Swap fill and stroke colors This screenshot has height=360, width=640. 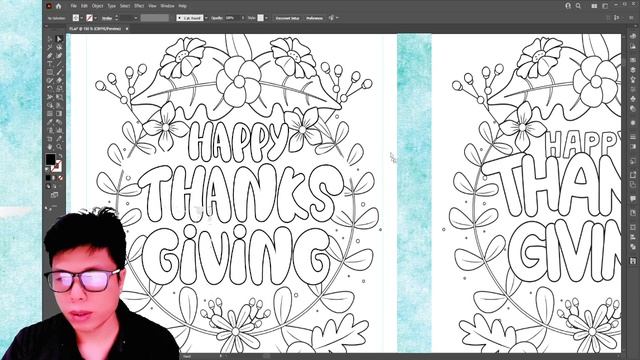pos(61,156)
